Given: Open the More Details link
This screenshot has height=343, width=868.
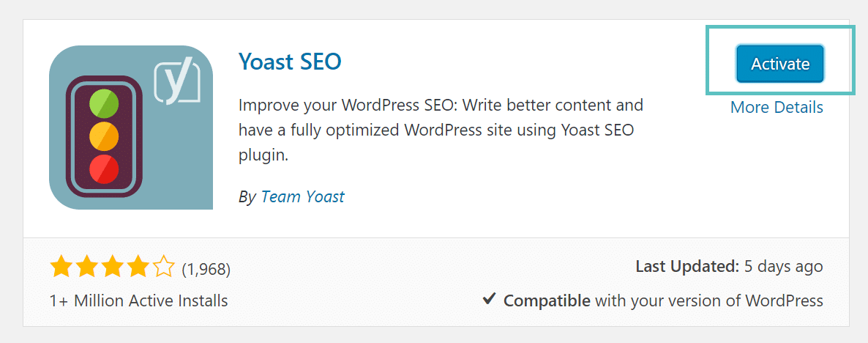Looking at the screenshot, I should coord(777,107).
